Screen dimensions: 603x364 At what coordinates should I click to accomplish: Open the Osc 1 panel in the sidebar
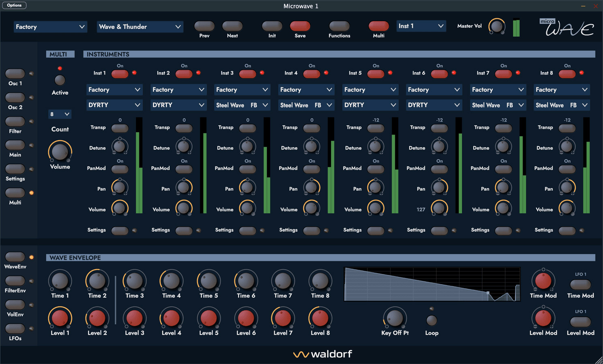15,73
